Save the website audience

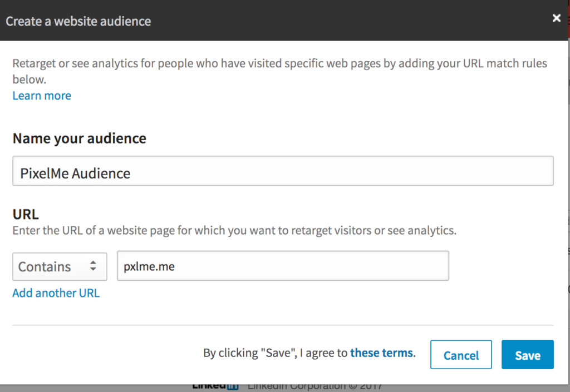(527, 355)
